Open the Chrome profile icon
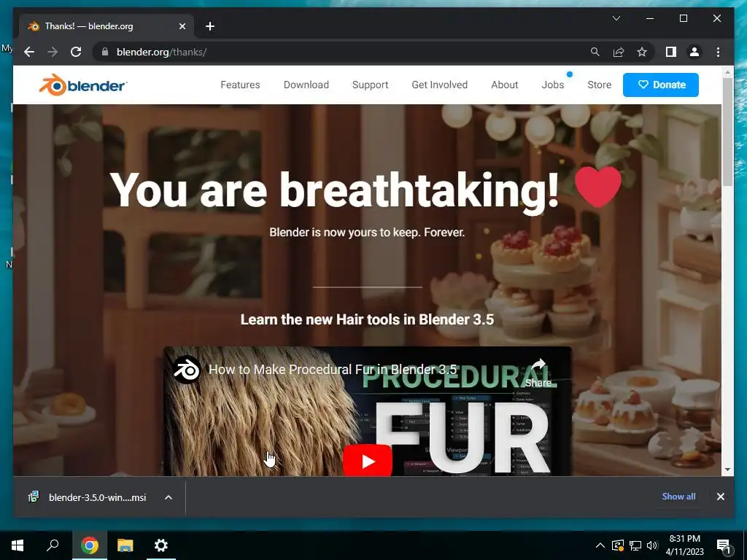The width and height of the screenshot is (747, 560). pos(694,52)
